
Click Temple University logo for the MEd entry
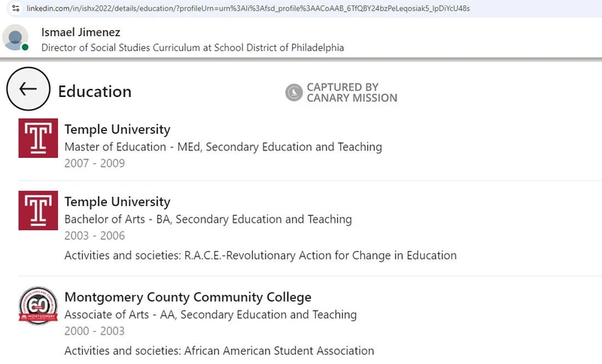click(38, 138)
